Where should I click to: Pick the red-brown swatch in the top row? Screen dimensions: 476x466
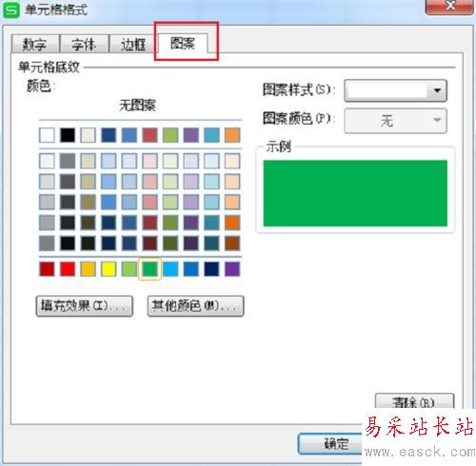coord(149,135)
